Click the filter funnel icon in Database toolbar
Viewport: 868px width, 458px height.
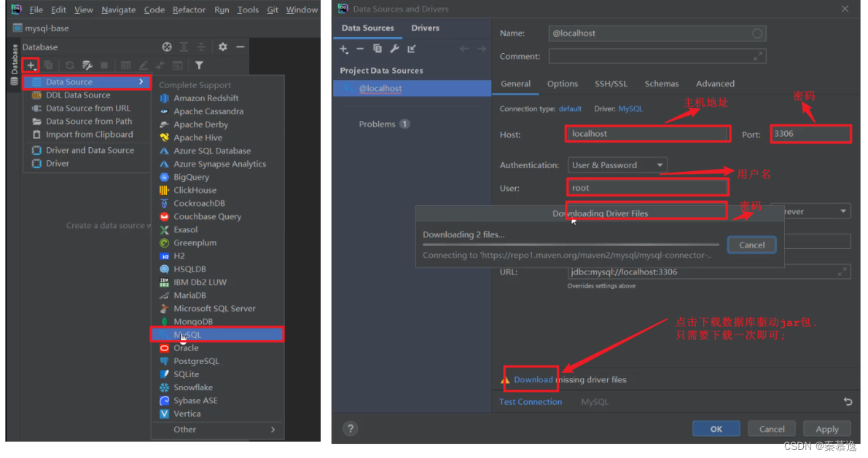coord(199,66)
